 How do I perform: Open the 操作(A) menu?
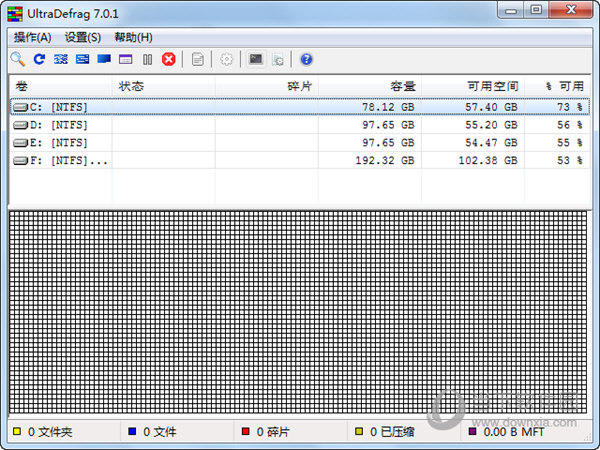(33, 38)
